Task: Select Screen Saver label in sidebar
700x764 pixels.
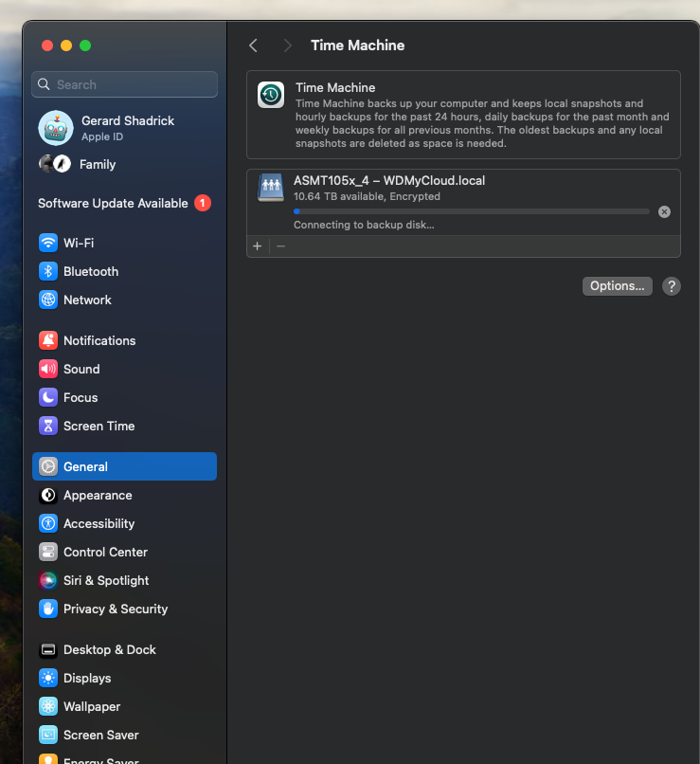Action: click(101, 735)
